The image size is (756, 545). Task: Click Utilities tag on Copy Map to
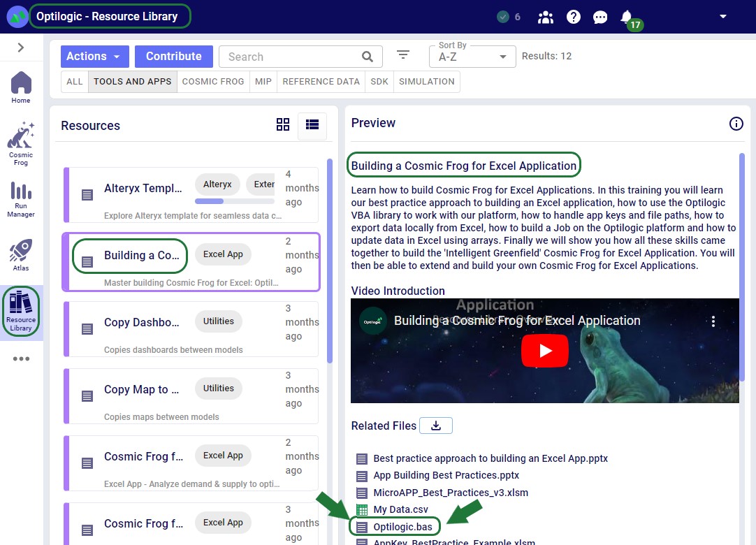tap(219, 388)
